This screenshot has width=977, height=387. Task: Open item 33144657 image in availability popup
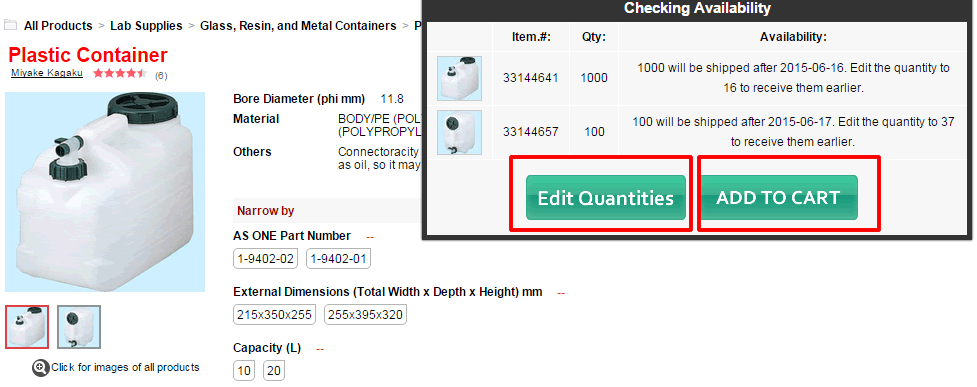click(459, 132)
